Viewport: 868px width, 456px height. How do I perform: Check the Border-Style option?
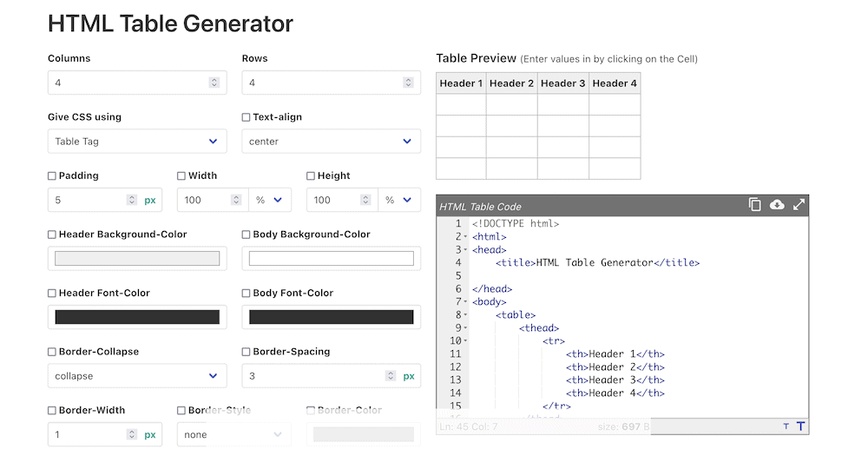[x=181, y=411]
